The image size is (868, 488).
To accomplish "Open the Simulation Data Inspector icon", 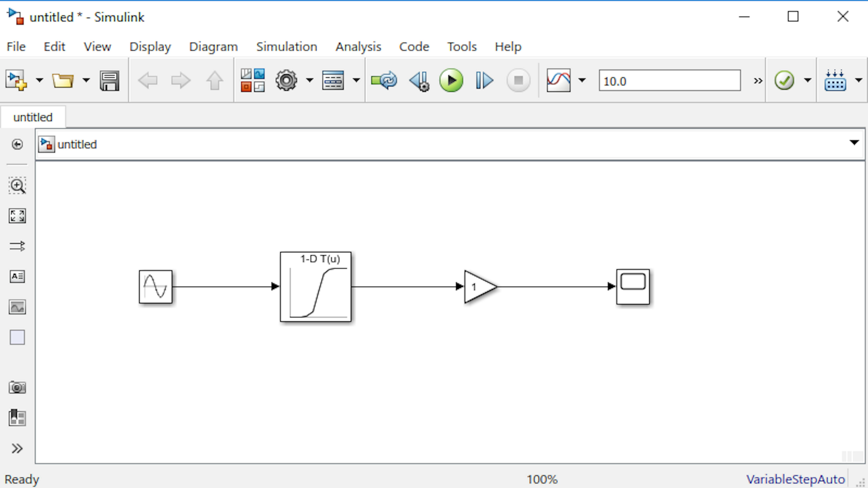I will click(559, 80).
